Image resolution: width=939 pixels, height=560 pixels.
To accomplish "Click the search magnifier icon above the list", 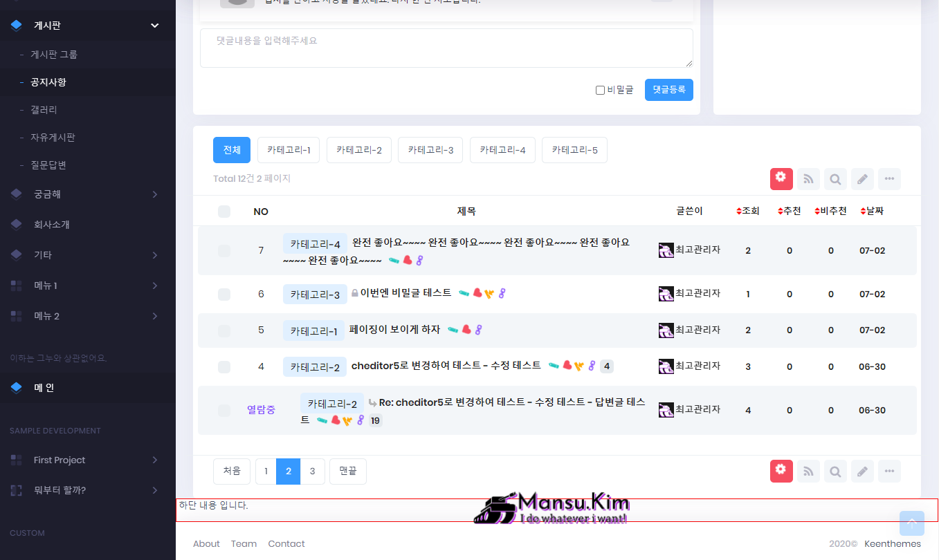I will [835, 179].
